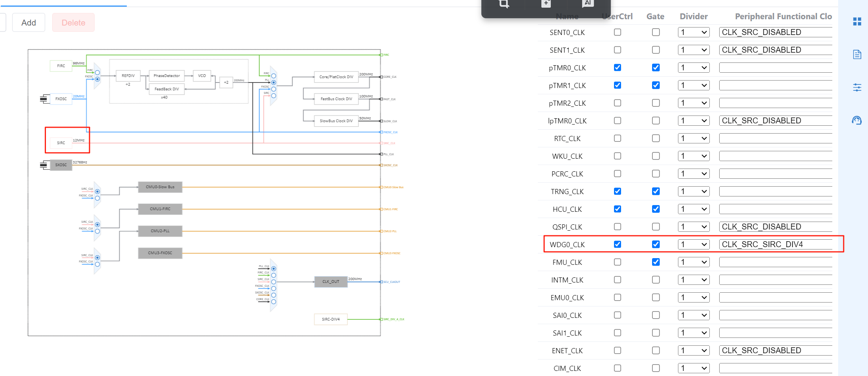Viewport: 868px width, 376px height.
Task: Select the crop tool in floating toolbar
Action: 504,4
